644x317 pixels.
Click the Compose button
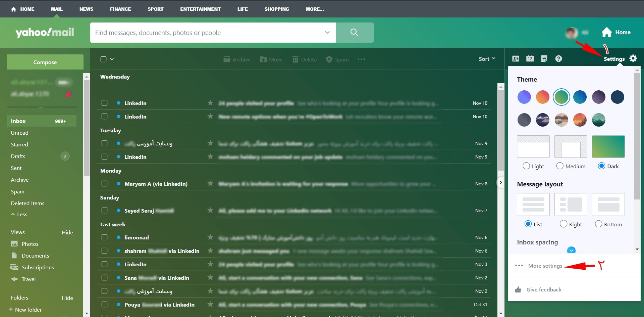[45, 62]
